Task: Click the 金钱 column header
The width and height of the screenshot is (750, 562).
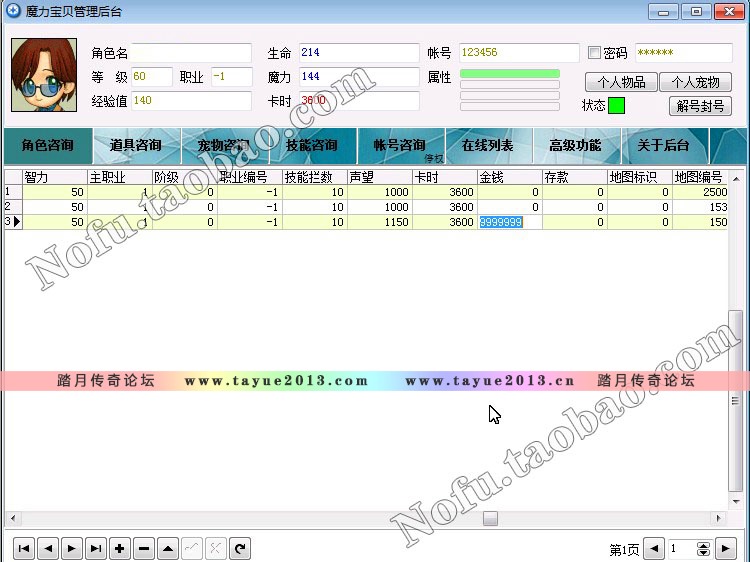Action: tap(510, 177)
